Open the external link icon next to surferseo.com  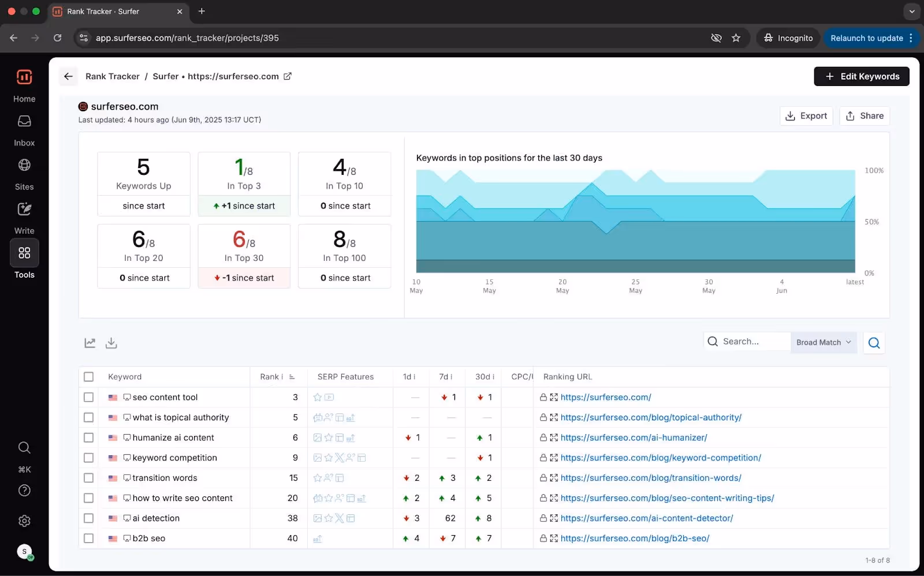pos(288,76)
